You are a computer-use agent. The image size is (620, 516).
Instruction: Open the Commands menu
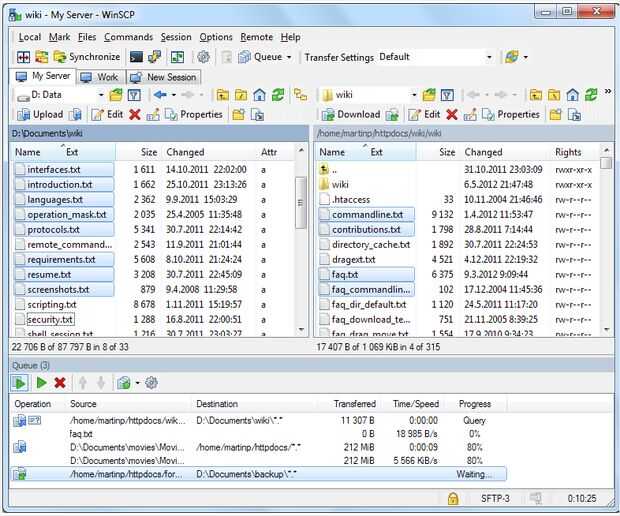[x=129, y=37]
